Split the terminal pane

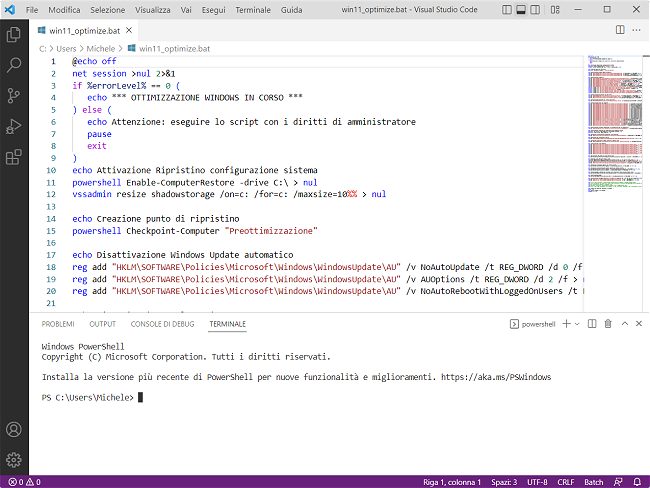coord(591,324)
